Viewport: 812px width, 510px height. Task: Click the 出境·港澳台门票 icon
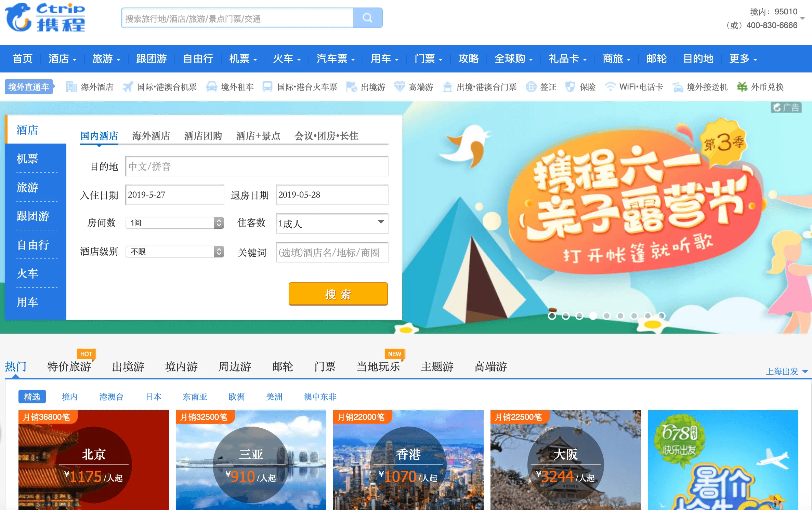[x=447, y=87]
